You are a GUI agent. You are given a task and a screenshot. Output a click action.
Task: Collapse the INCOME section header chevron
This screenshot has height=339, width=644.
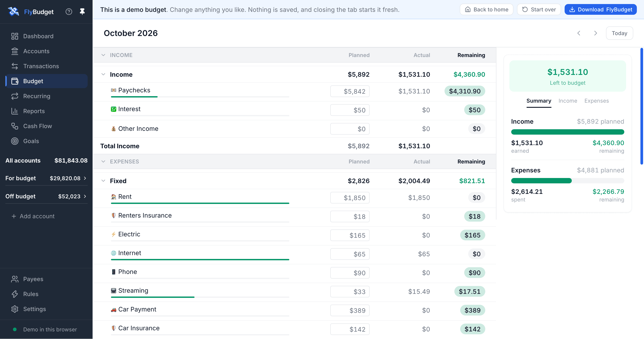click(x=103, y=55)
